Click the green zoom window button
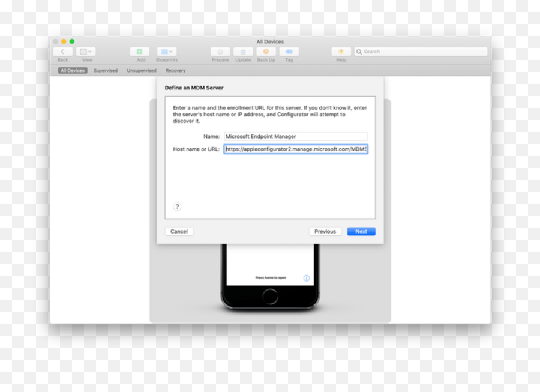 pos(72,41)
